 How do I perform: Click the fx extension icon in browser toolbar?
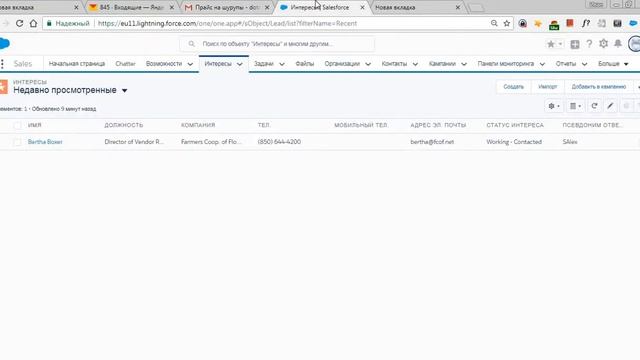point(586,23)
